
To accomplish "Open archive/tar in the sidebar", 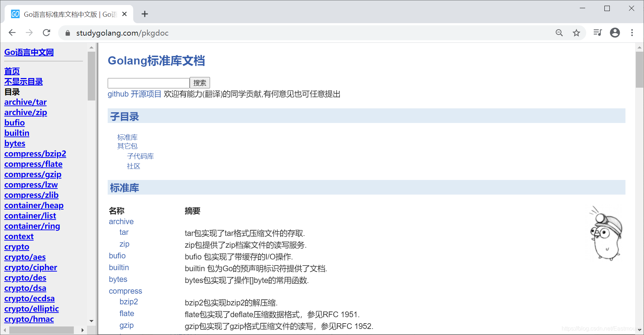I will 25,102.
